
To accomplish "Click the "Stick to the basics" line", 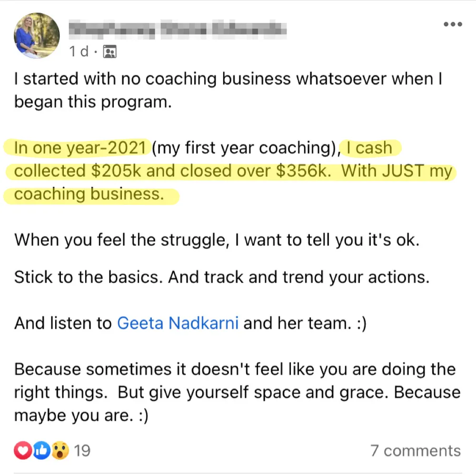I will click(221, 277).
